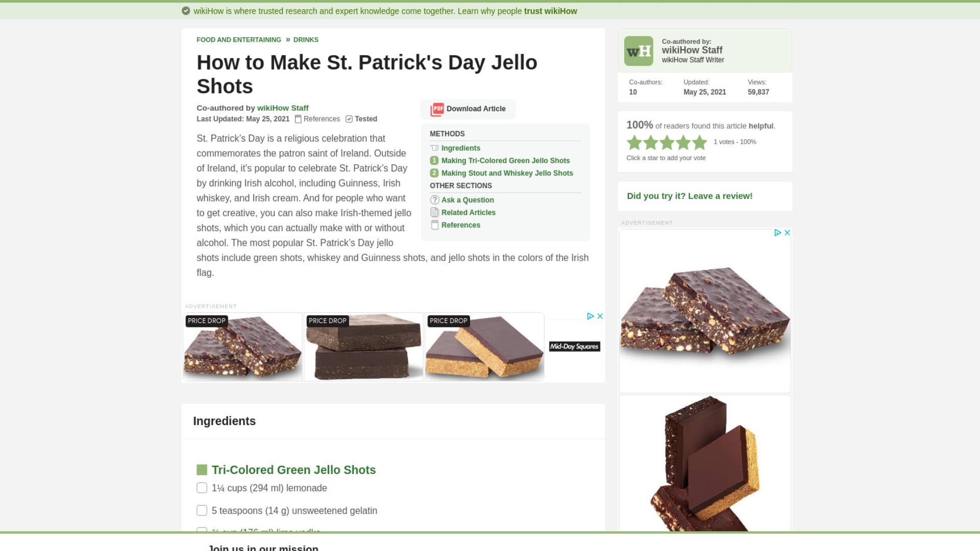Click the fifth green rating star
The height and width of the screenshot is (551, 980).
pyautogui.click(x=699, y=142)
